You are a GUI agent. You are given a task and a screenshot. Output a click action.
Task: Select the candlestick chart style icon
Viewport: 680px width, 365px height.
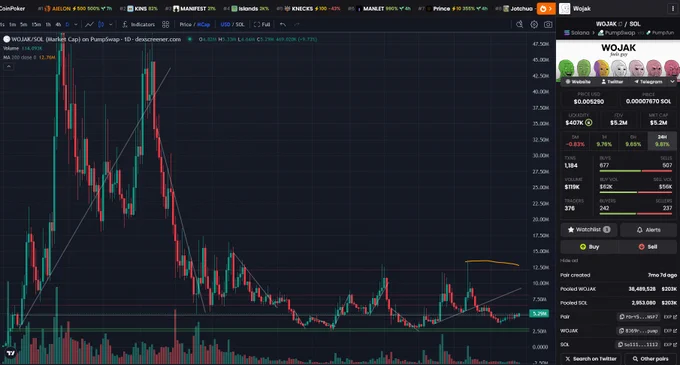pyautogui.click(x=101, y=24)
